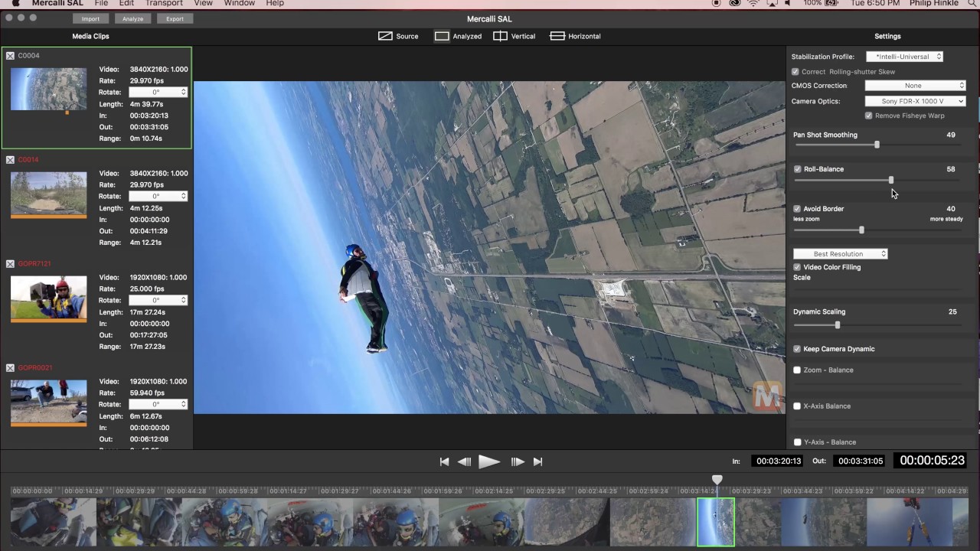Click the Import button

[90, 18]
